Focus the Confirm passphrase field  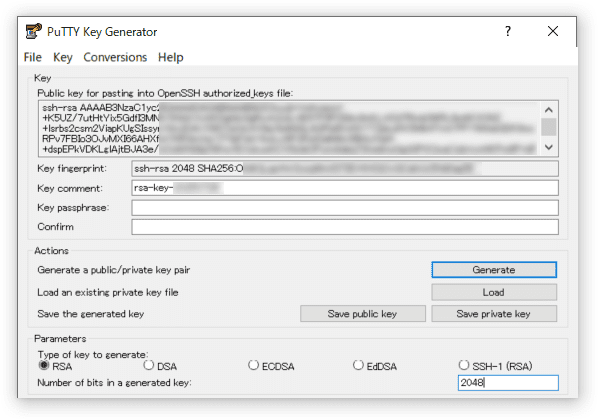(x=345, y=227)
